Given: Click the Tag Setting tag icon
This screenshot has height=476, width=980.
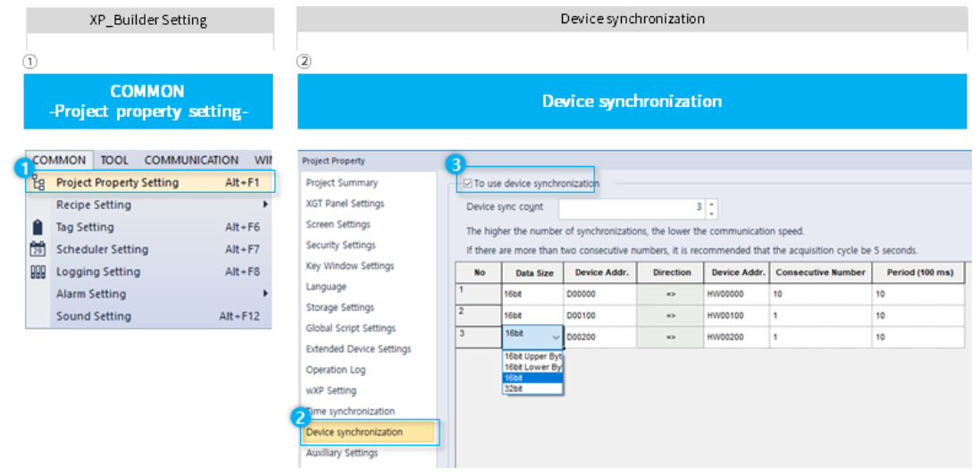Looking at the screenshot, I should 38,228.
